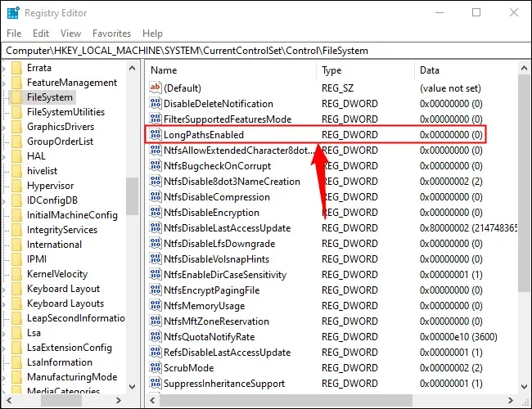This screenshot has width=532, height=409.
Task: Expand the ManufacturingMode key node
Action: tap(4, 377)
